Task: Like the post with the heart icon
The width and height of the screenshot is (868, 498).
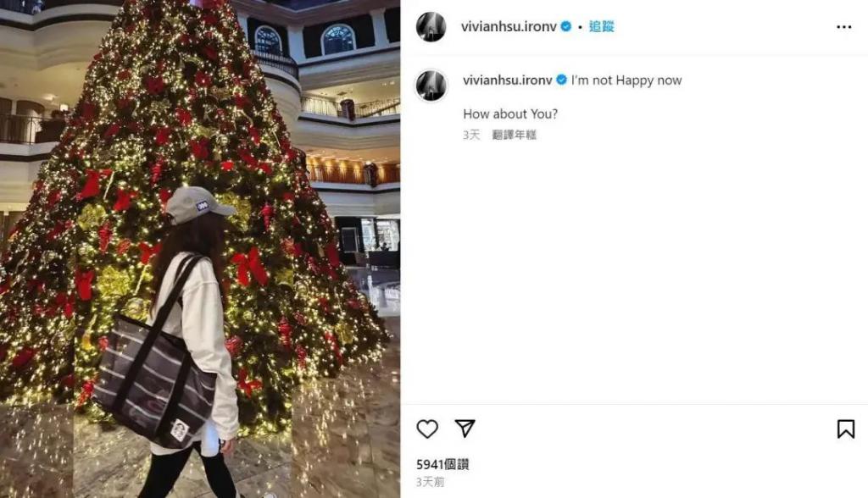Action: click(427, 429)
